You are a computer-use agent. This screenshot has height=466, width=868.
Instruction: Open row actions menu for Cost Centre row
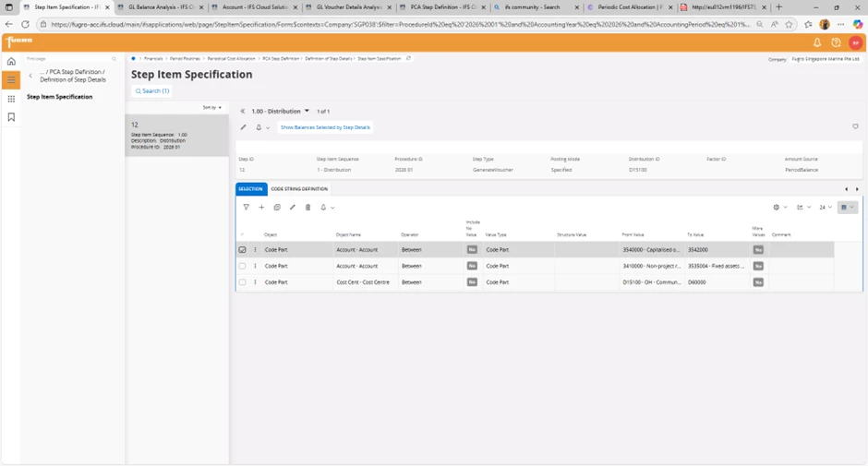(256, 282)
